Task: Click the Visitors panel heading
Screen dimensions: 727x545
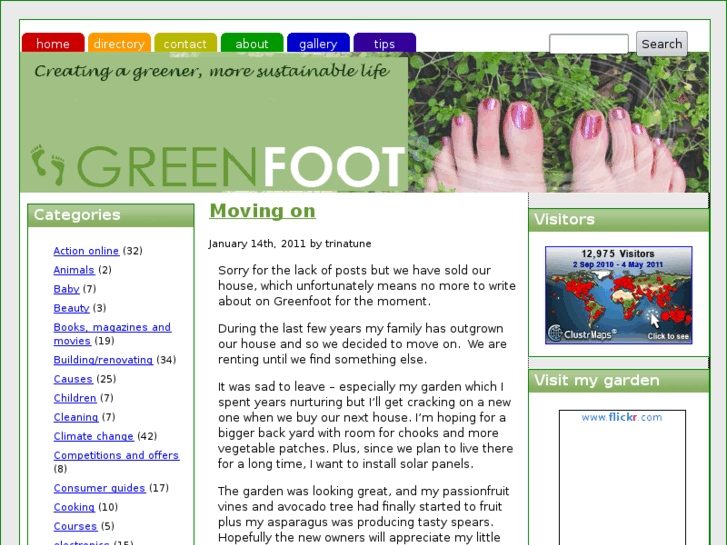Action: pos(619,219)
